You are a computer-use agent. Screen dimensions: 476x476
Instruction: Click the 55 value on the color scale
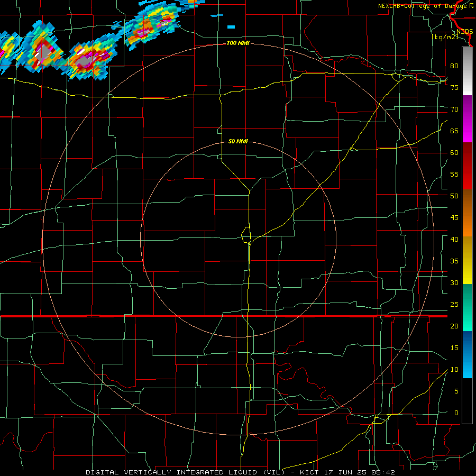pyautogui.click(x=454, y=175)
